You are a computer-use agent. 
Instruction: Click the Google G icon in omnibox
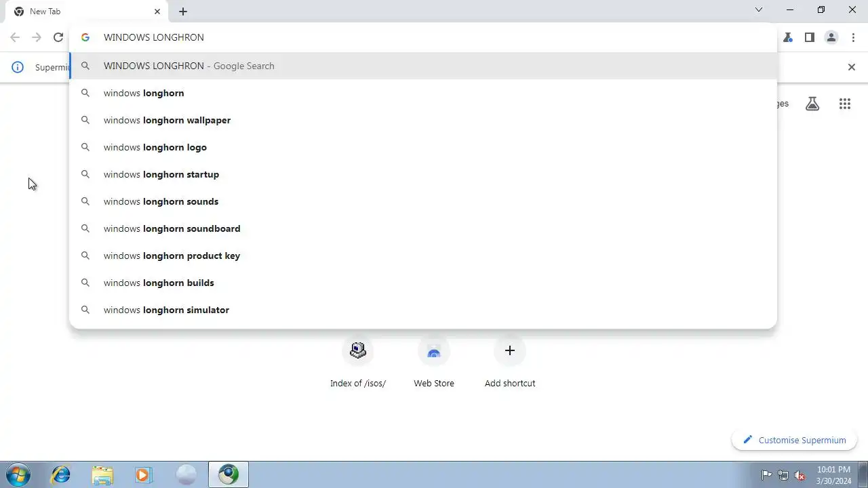(85, 37)
